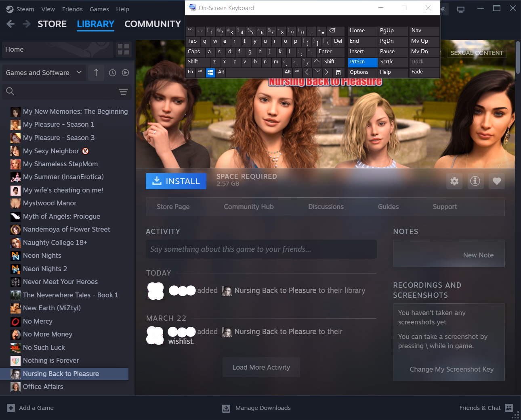Click the Neon Nights game icon
This screenshot has width=521, height=420.
pos(15,256)
